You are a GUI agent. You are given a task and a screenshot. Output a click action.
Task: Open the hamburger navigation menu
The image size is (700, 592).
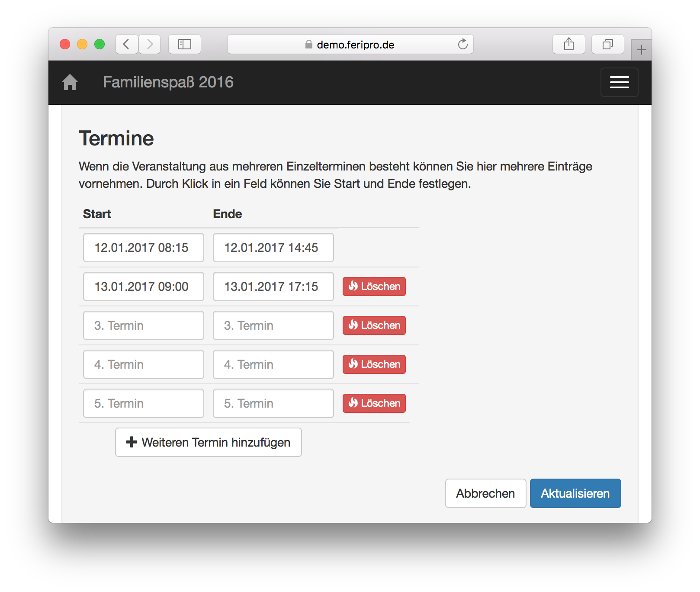(x=619, y=82)
